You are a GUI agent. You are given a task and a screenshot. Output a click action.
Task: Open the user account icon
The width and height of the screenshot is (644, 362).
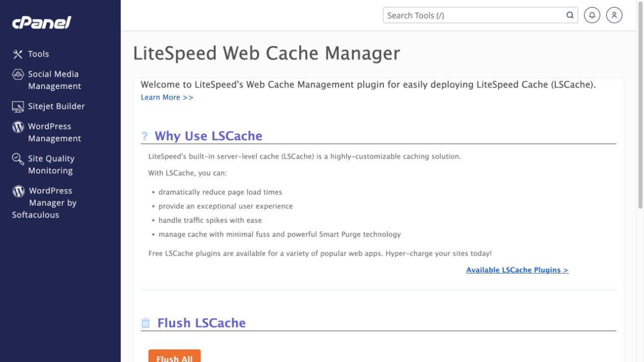tap(614, 15)
